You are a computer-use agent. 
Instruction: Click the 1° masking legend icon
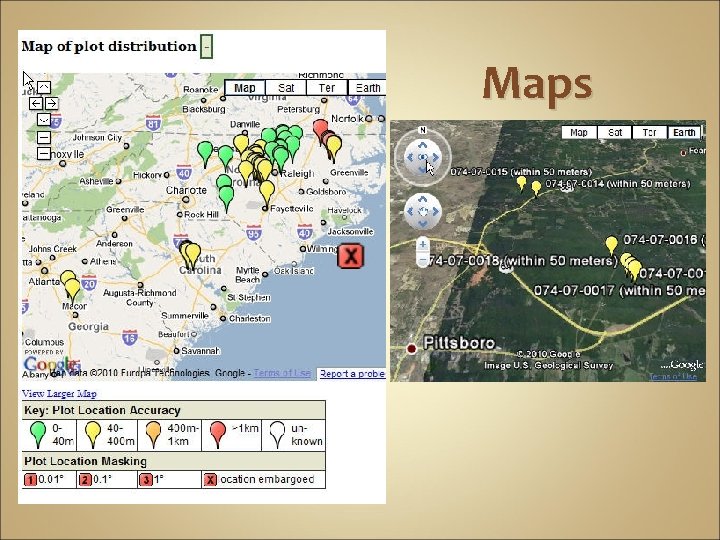tap(146, 480)
